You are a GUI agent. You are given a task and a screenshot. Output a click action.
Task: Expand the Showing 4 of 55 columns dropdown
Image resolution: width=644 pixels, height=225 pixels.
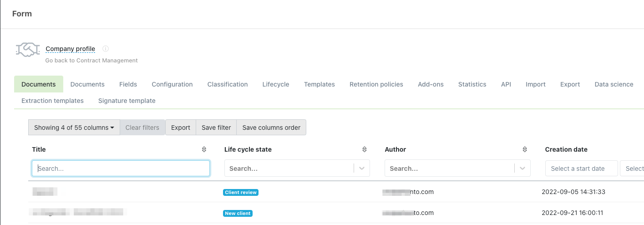coord(74,128)
